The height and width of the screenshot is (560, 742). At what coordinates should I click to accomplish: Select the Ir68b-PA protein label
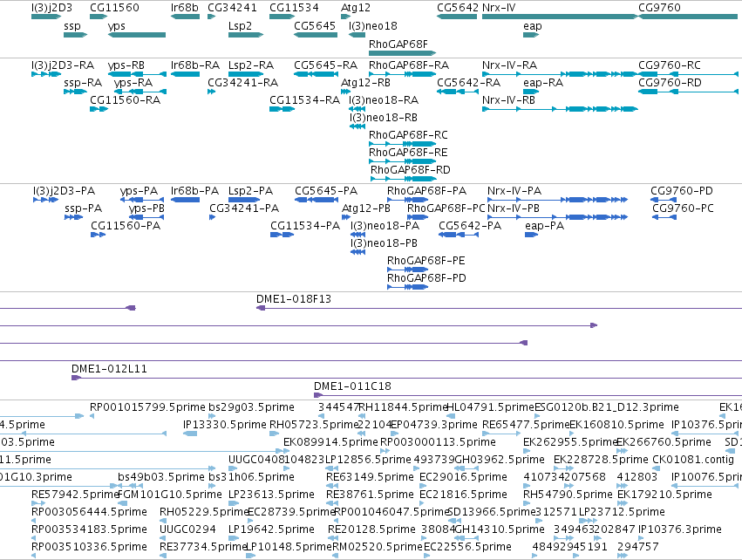(x=195, y=191)
